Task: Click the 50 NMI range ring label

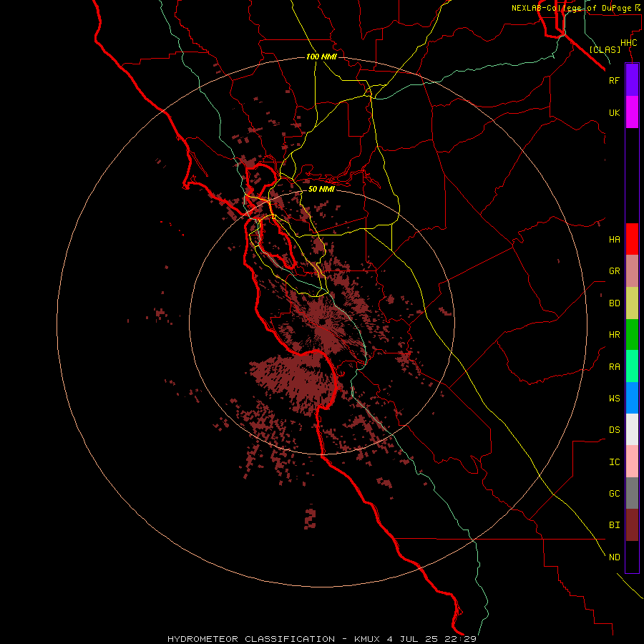Action: [321, 189]
